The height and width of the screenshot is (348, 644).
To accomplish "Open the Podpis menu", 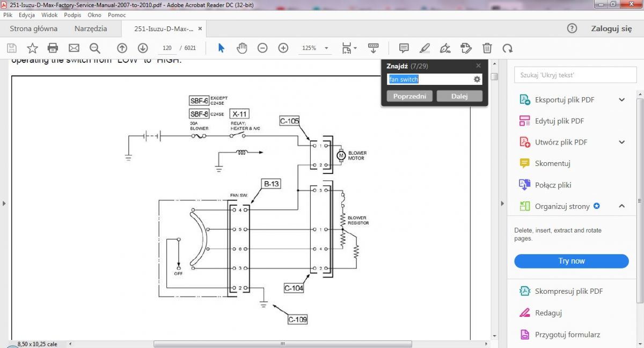I will point(72,15).
